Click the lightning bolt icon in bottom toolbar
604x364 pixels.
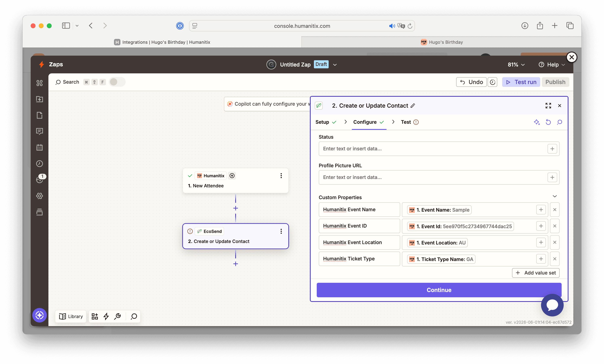click(106, 316)
